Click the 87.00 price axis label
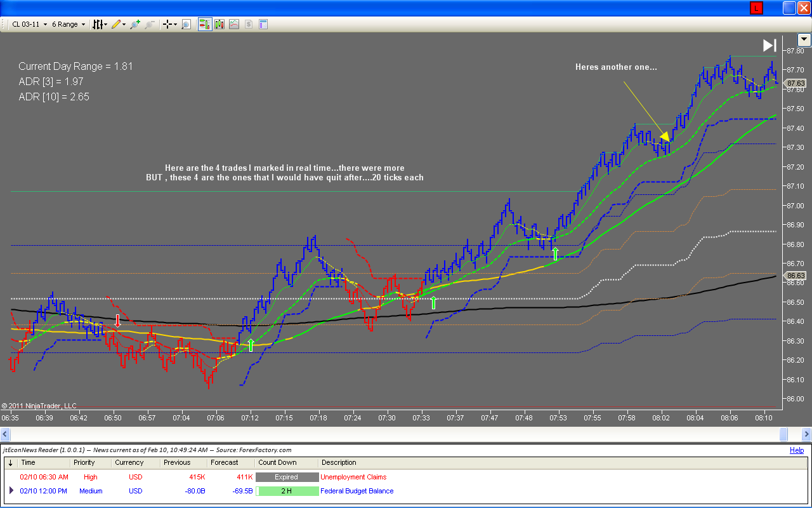Viewport: 812px width, 508px height. 795,206
